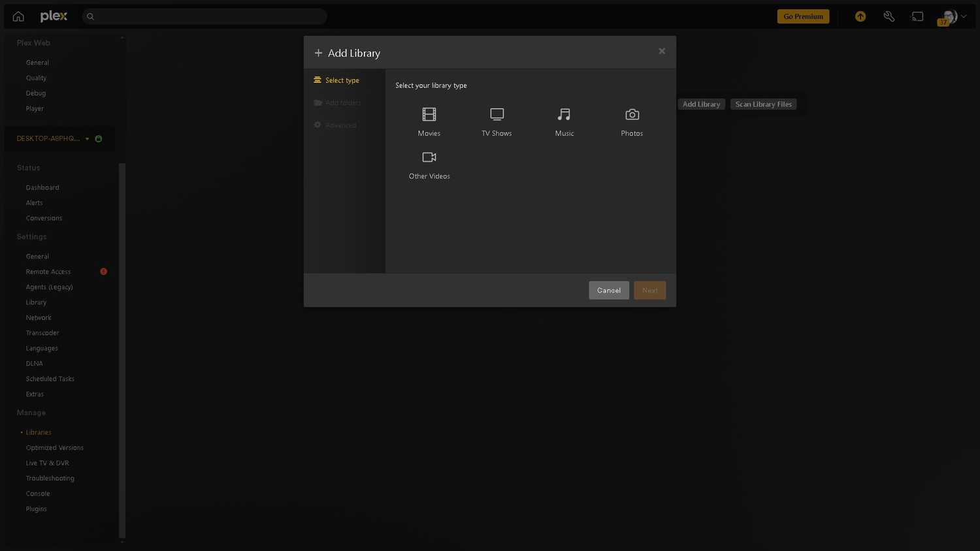Select the TV Shows library type icon
This screenshot has height=551, width=980.
(497, 115)
